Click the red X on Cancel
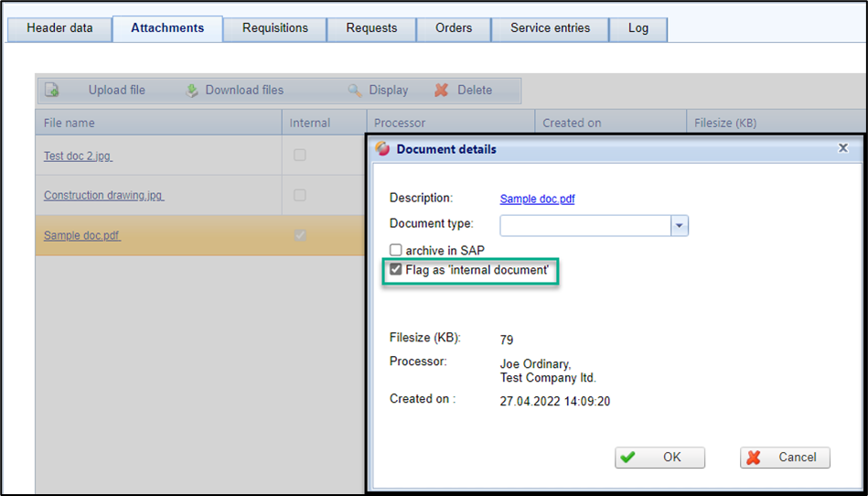This screenshot has width=868, height=496. (x=754, y=458)
